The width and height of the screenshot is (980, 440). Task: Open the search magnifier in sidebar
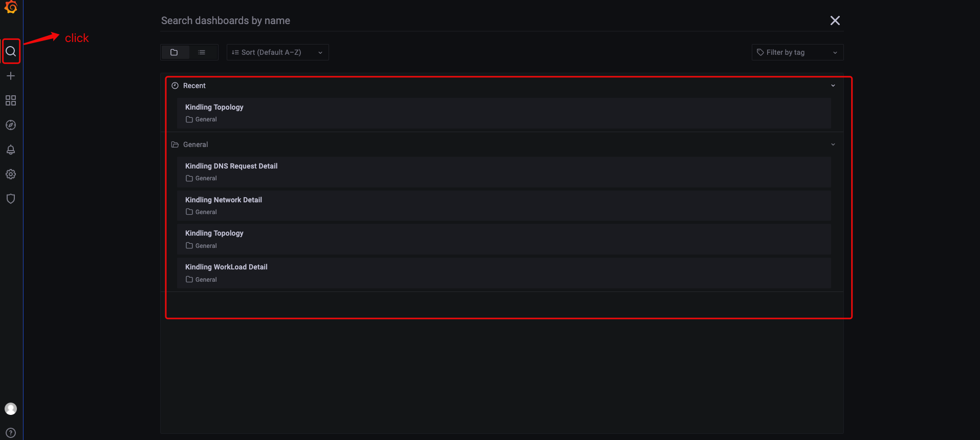(x=11, y=51)
